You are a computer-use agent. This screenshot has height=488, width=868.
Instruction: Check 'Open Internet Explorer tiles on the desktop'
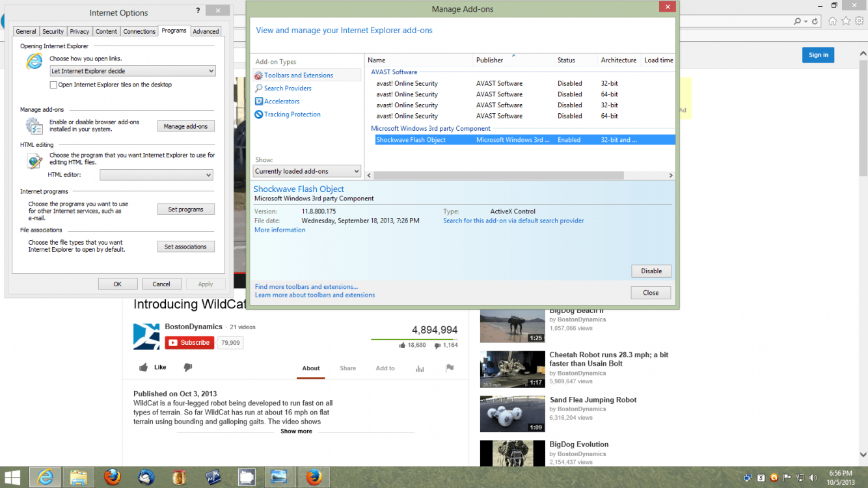pos(53,85)
